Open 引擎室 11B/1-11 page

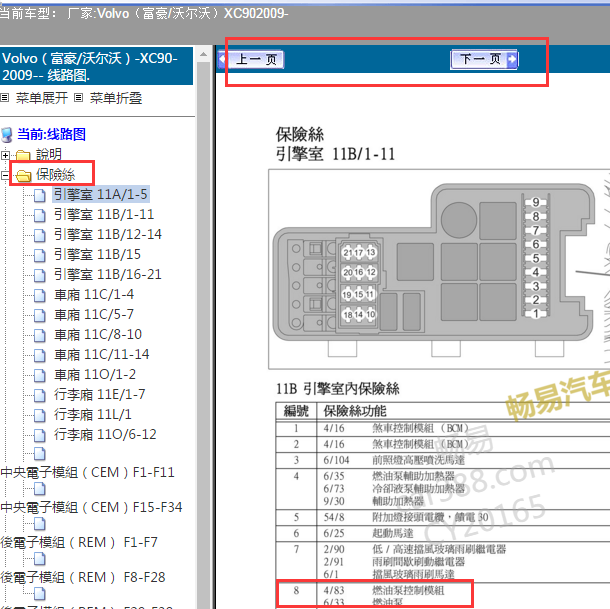pyautogui.click(x=104, y=214)
